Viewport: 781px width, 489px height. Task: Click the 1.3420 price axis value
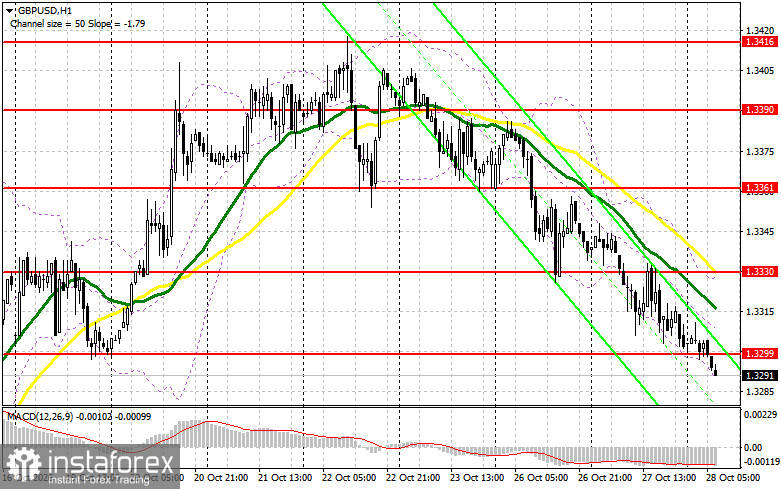pyautogui.click(x=760, y=30)
